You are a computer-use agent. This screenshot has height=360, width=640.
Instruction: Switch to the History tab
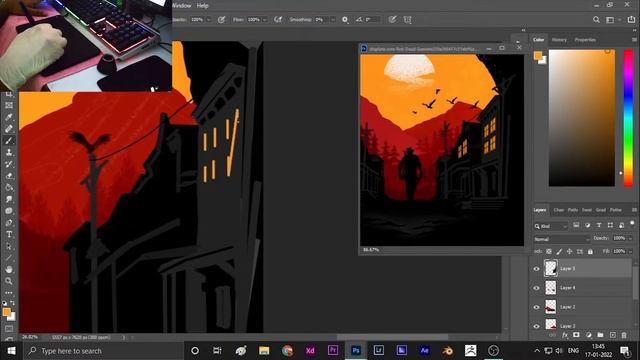click(x=559, y=40)
